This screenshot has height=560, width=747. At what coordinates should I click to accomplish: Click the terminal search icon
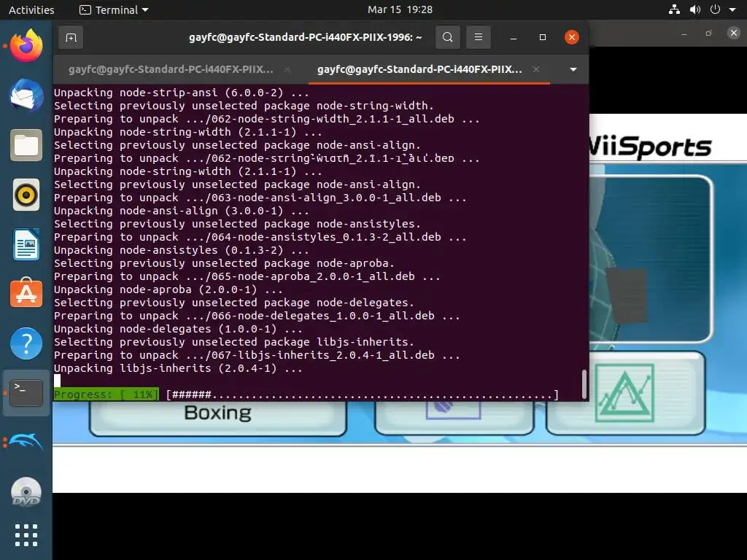point(447,37)
